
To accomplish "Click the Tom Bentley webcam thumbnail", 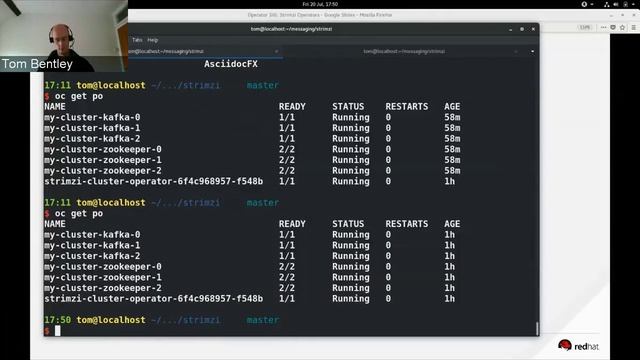I will (64, 36).
